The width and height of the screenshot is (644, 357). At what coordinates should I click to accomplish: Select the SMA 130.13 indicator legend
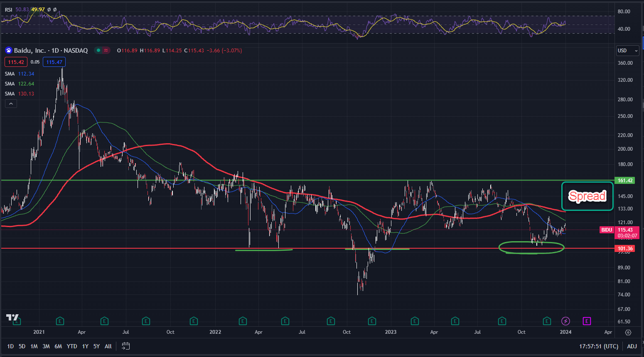tap(20, 93)
